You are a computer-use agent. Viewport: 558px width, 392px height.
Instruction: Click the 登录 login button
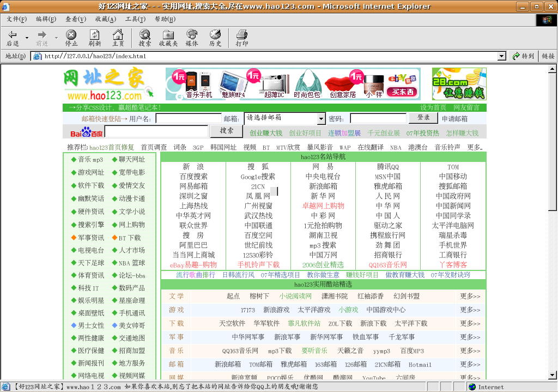pyautogui.click(x=423, y=118)
